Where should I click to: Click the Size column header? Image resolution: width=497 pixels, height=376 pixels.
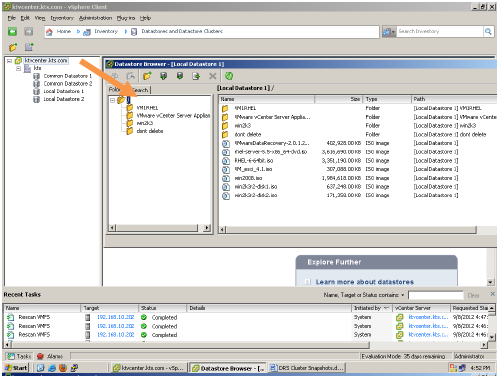pyautogui.click(x=339, y=99)
